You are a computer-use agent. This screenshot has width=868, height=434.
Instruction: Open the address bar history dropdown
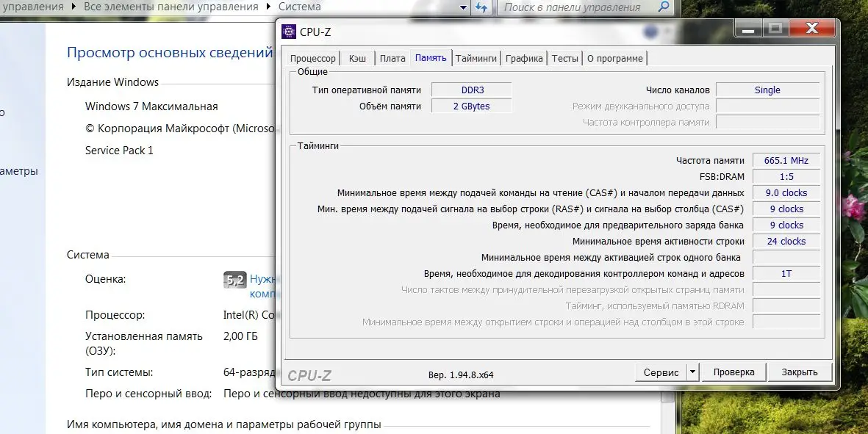[464, 8]
